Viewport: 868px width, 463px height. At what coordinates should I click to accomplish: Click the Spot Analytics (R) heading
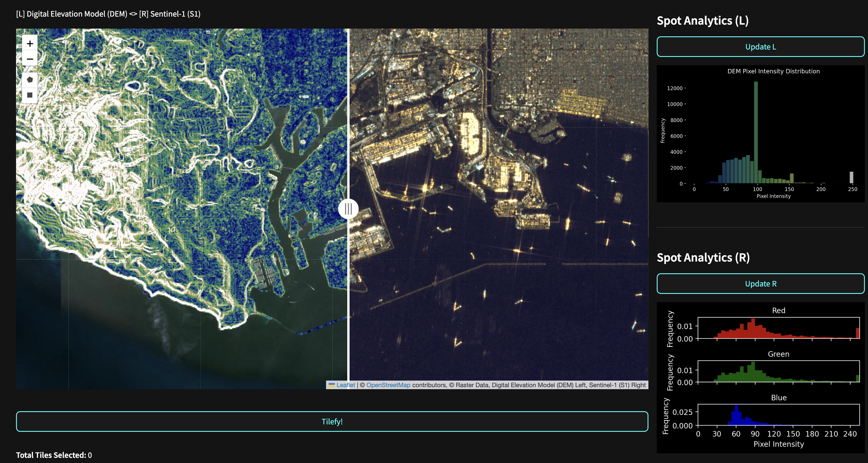[x=703, y=258]
